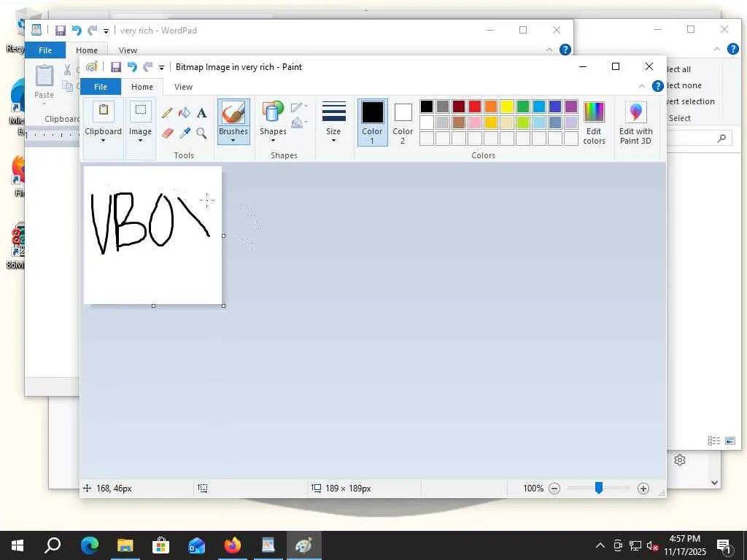Open File Explorer from the taskbar
The image size is (747, 560).
click(125, 545)
